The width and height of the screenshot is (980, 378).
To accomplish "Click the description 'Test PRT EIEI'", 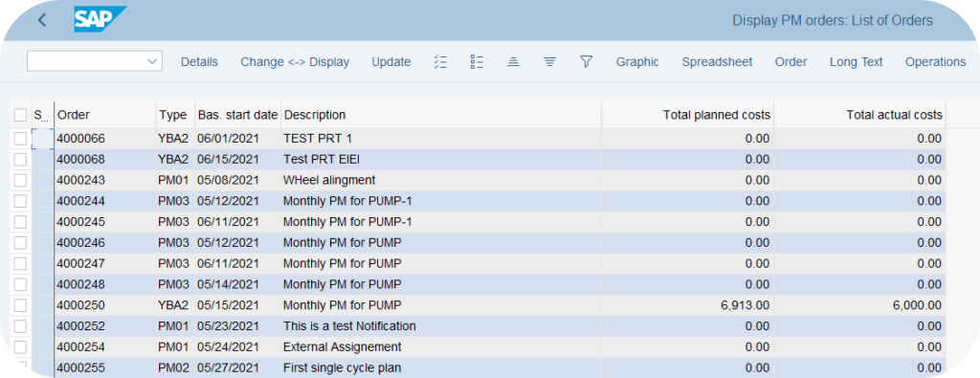I will (322, 159).
